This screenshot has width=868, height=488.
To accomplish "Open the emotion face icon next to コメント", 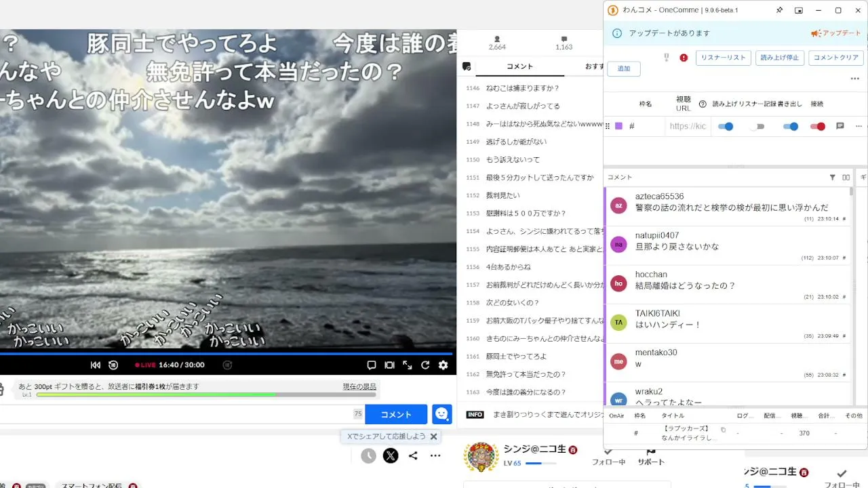I will click(x=442, y=414).
